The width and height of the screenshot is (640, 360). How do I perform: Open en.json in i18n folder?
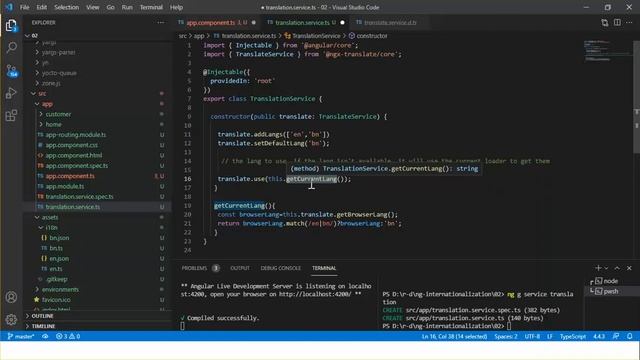click(59, 258)
